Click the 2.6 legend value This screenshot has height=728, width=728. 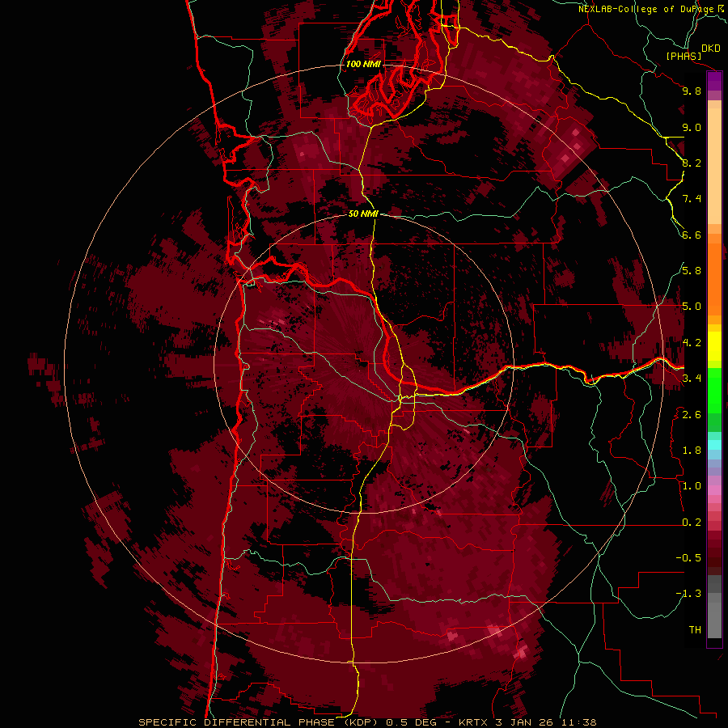click(x=692, y=415)
